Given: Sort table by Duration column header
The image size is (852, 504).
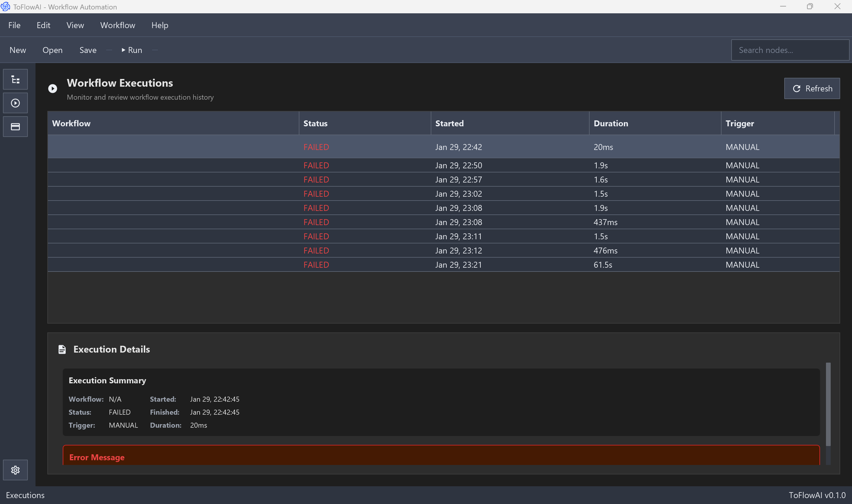Looking at the screenshot, I should click(x=611, y=123).
